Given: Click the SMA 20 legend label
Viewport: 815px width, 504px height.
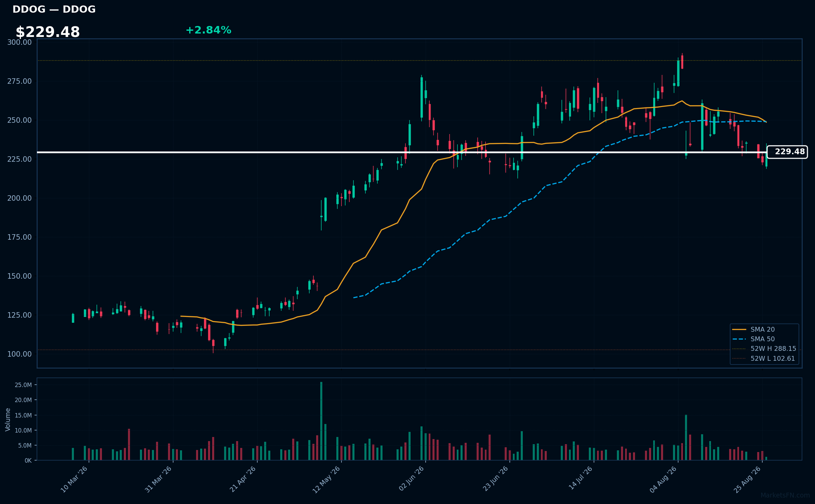Looking at the screenshot, I should click(x=763, y=329).
